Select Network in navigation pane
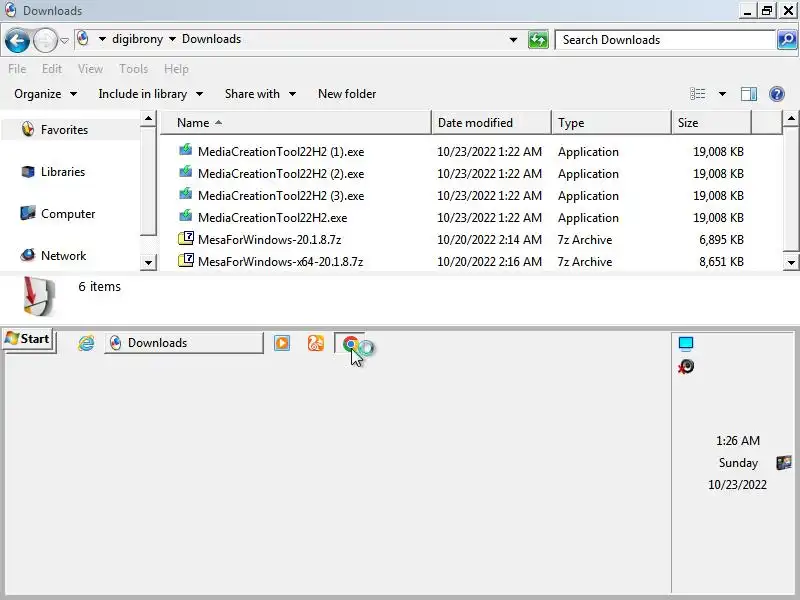 pos(63,256)
